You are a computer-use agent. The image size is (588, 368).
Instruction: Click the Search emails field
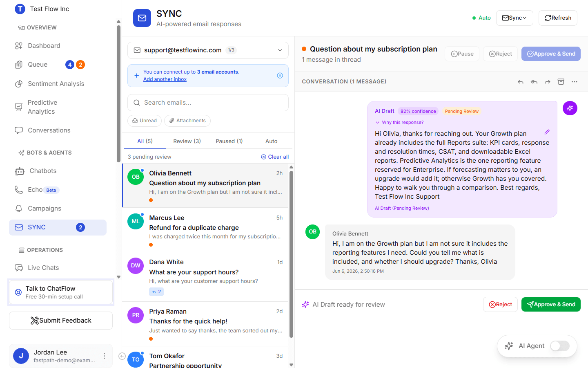pyautogui.click(x=208, y=103)
